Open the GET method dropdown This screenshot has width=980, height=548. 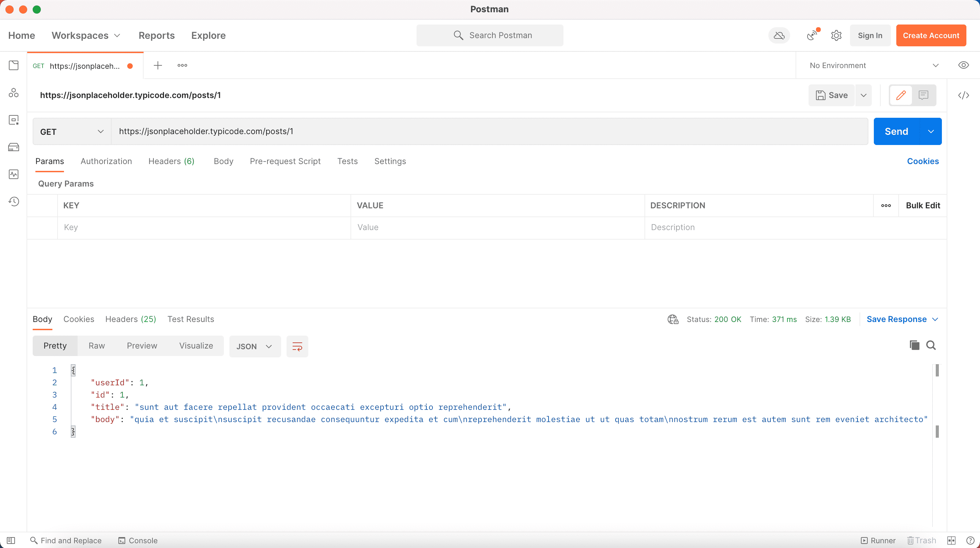click(x=72, y=132)
